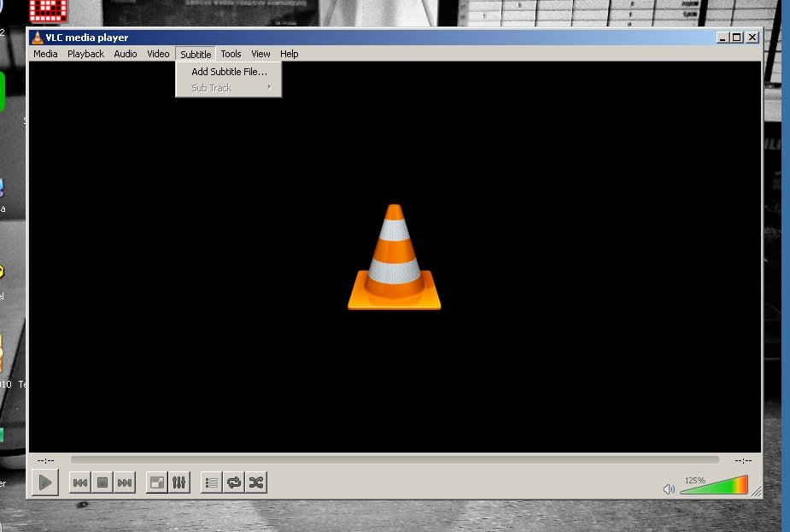Close the VLC media player window

pos(752,38)
